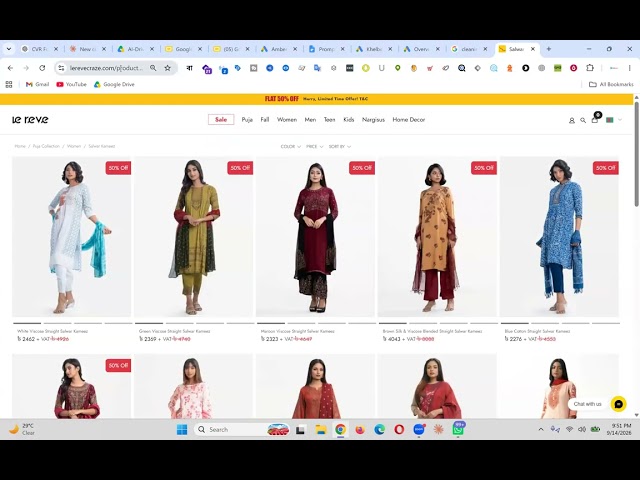The height and width of the screenshot is (480, 640).
Task: Open the shopping bag cart icon
Action: (x=595, y=120)
